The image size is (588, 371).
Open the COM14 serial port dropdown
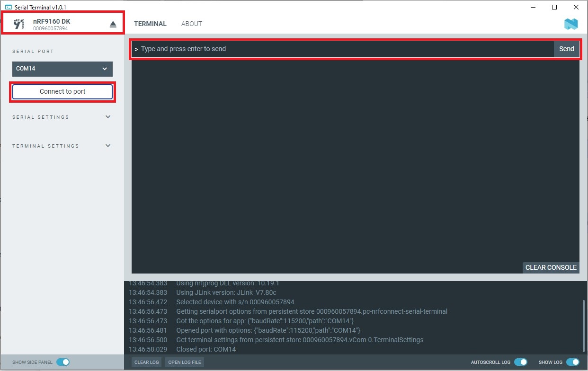pyautogui.click(x=62, y=69)
